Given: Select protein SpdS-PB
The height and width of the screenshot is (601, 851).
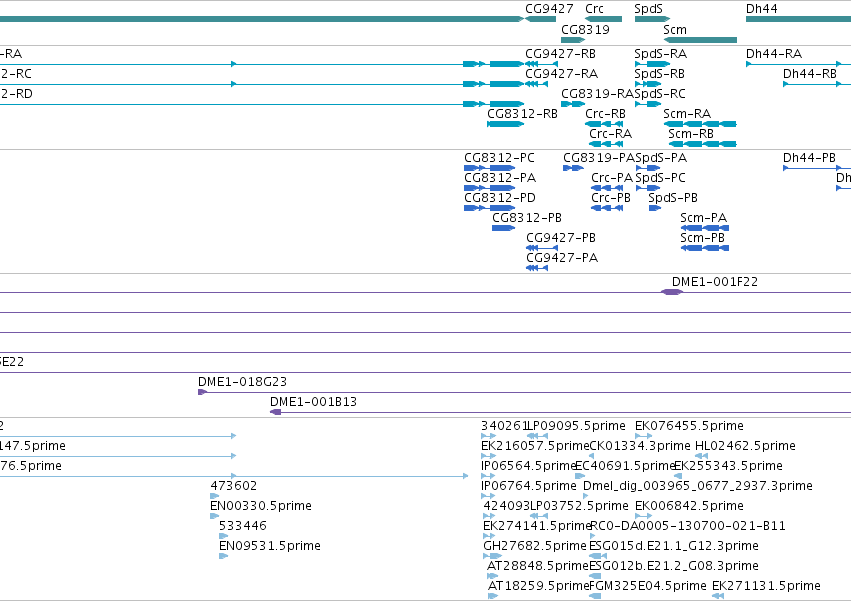Looking at the screenshot, I should coord(673,198).
